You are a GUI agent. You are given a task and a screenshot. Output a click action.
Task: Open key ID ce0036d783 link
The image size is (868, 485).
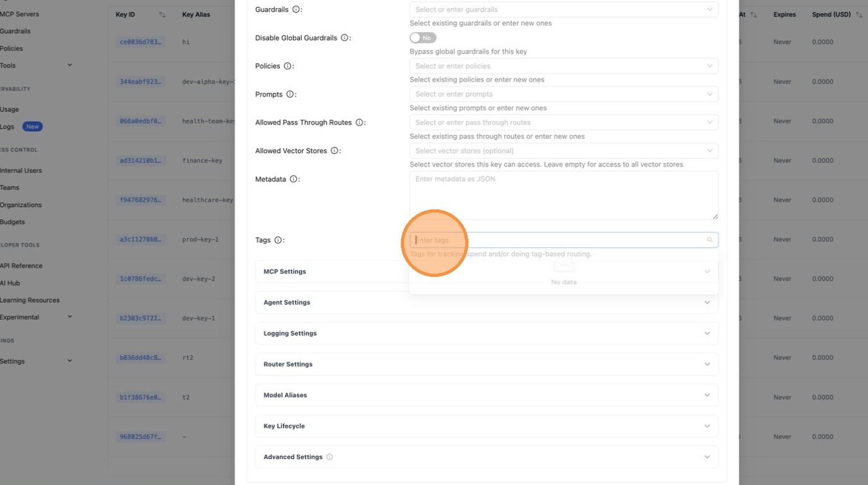coord(141,42)
